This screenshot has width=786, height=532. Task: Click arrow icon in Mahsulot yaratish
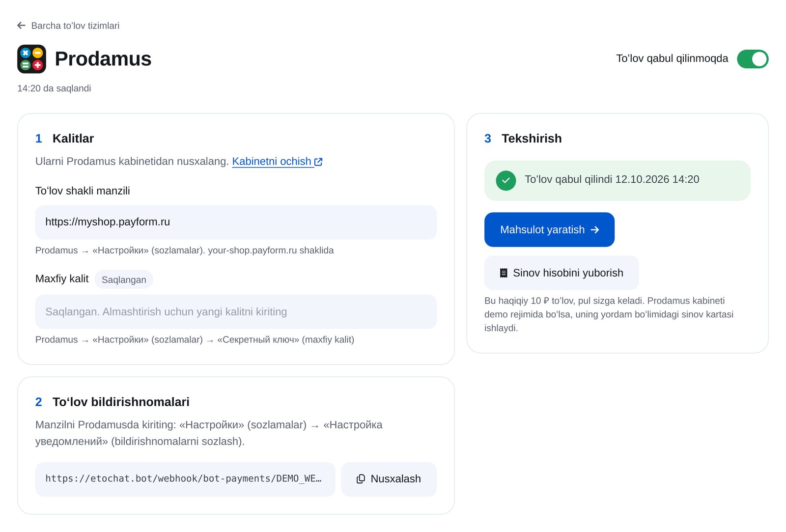pos(595,230)
